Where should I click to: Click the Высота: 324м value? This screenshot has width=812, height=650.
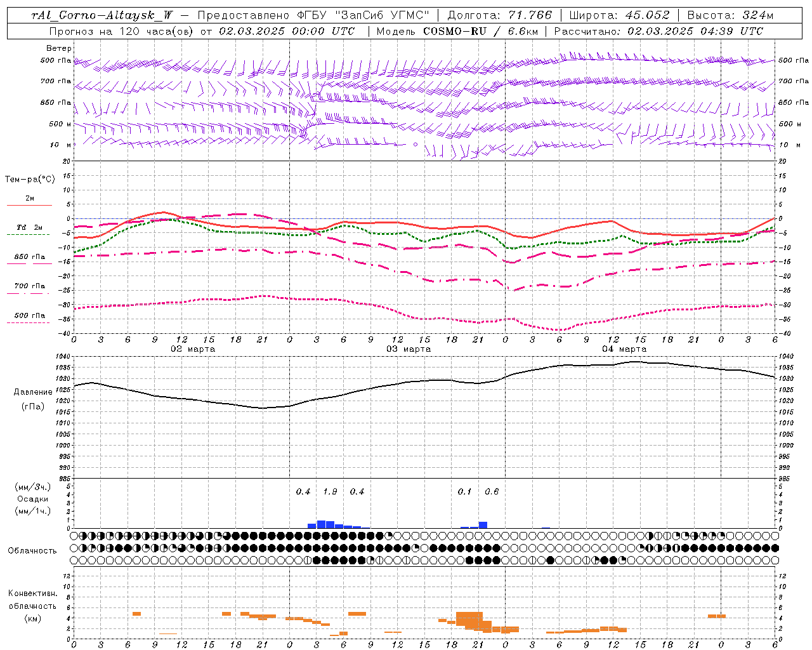[x=730, y=15]
